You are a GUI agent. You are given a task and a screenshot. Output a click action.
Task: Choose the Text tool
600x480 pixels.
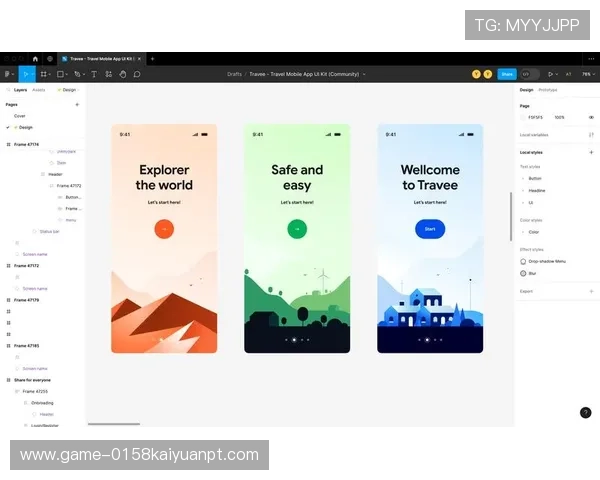[x=95, y=74]
